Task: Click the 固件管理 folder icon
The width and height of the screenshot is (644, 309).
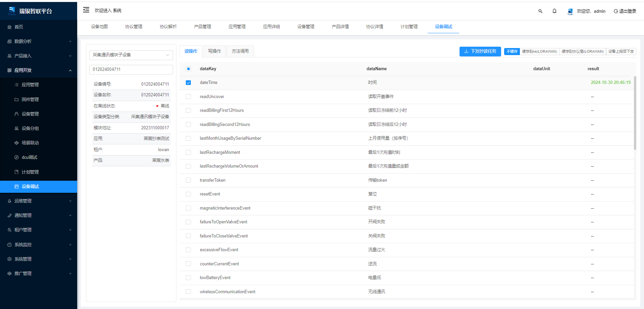Action: click(x=16, y=99)
